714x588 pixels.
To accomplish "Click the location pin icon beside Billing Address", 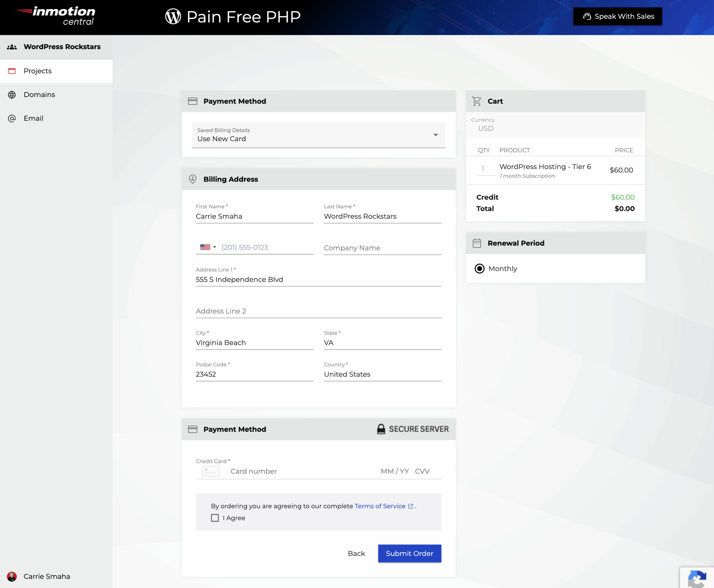I will click(193, 179).
